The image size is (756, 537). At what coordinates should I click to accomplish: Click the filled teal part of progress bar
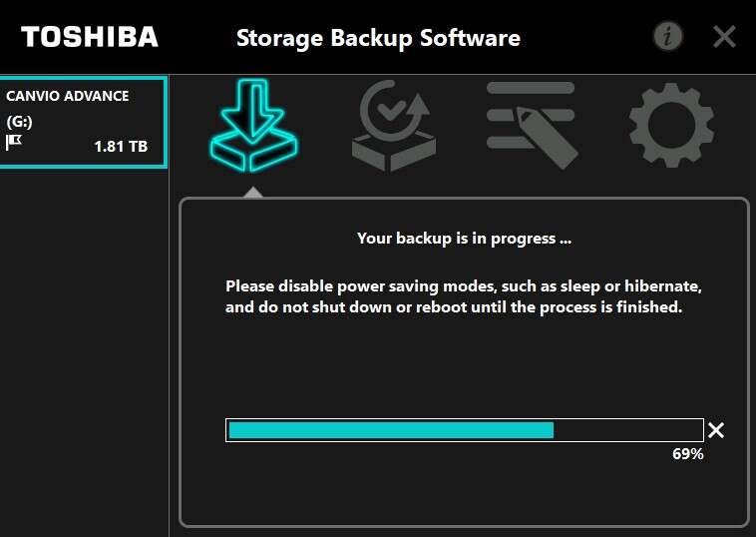(390, 430)
